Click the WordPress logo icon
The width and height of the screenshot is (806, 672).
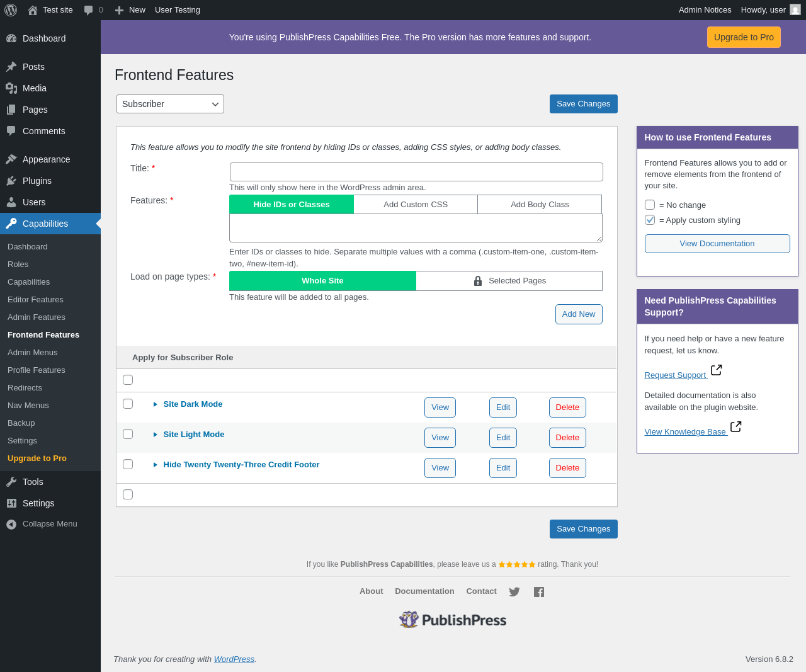pyautogui.click(x=11, y=10)
